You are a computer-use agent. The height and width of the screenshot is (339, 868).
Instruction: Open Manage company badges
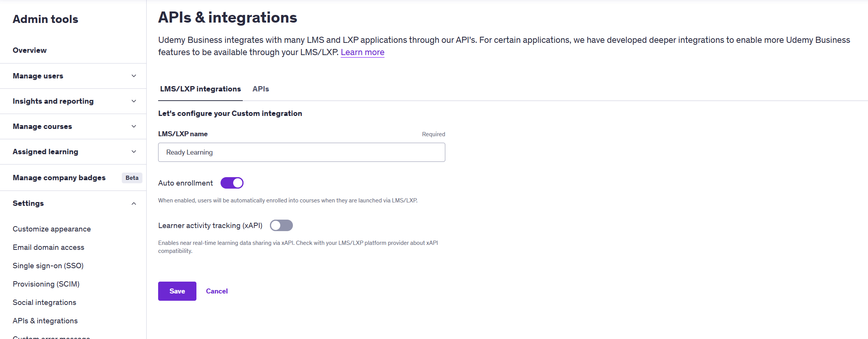(59, 178)
